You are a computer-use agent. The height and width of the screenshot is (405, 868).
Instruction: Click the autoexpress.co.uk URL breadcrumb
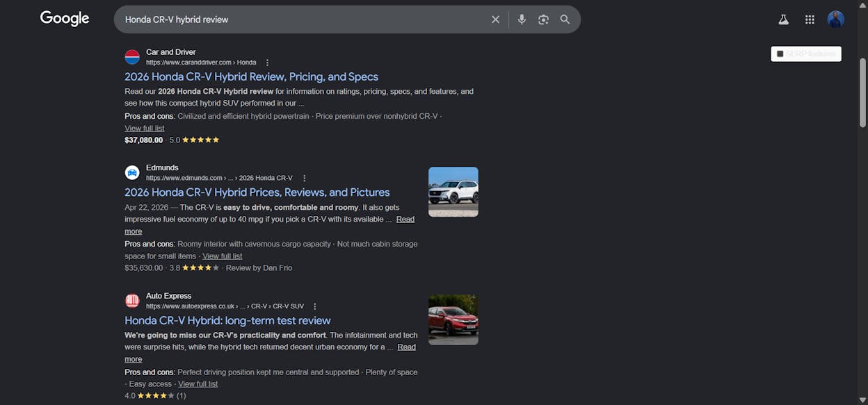coord(225,306)
